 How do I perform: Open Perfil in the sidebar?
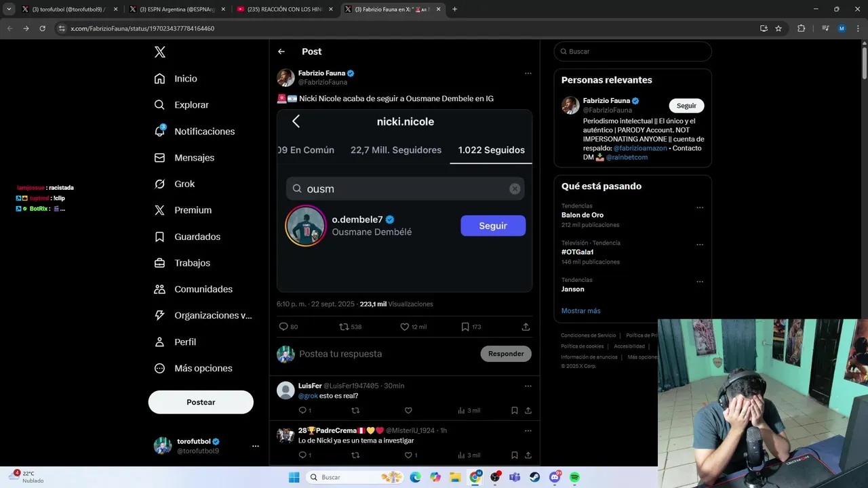pos(175,342)
